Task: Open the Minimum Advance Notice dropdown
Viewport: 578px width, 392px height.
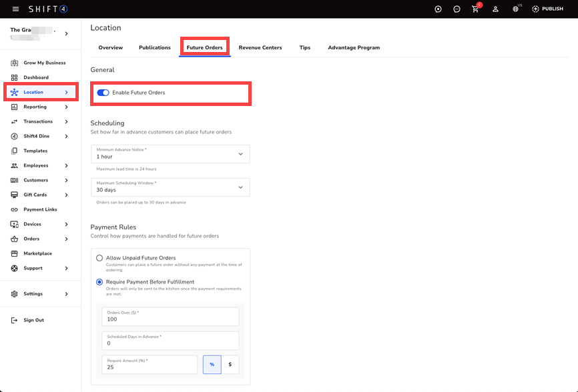Action: click(170, 154)
